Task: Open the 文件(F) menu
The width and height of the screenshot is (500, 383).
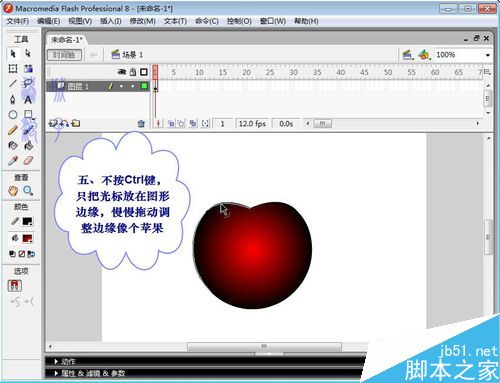Action: point(18,21)
